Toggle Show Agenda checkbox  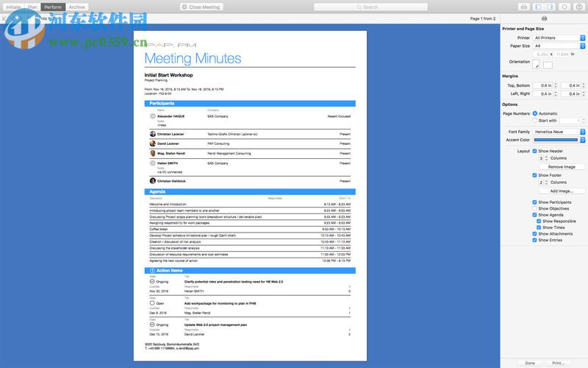[x=534, y=215]
